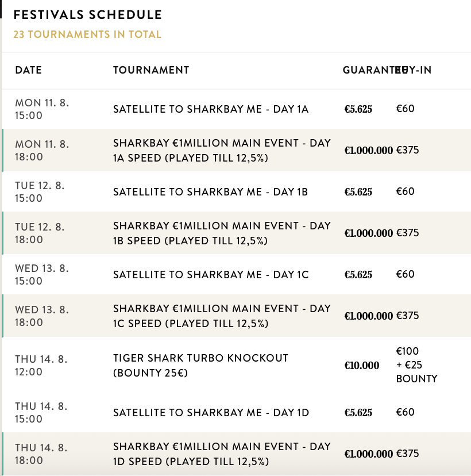Open Sharkbay Main Event Day 1D Speed
The height and width of the screenshot is (476, 471).
point(222,454)
